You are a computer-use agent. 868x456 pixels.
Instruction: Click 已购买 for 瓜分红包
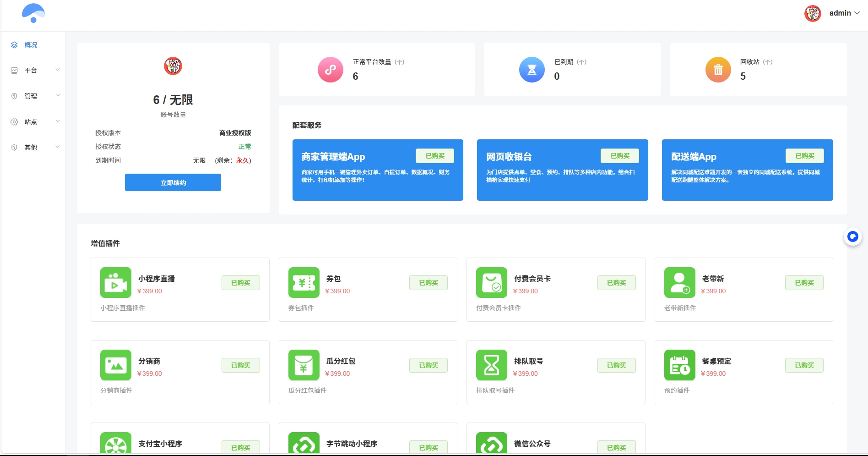429,365
